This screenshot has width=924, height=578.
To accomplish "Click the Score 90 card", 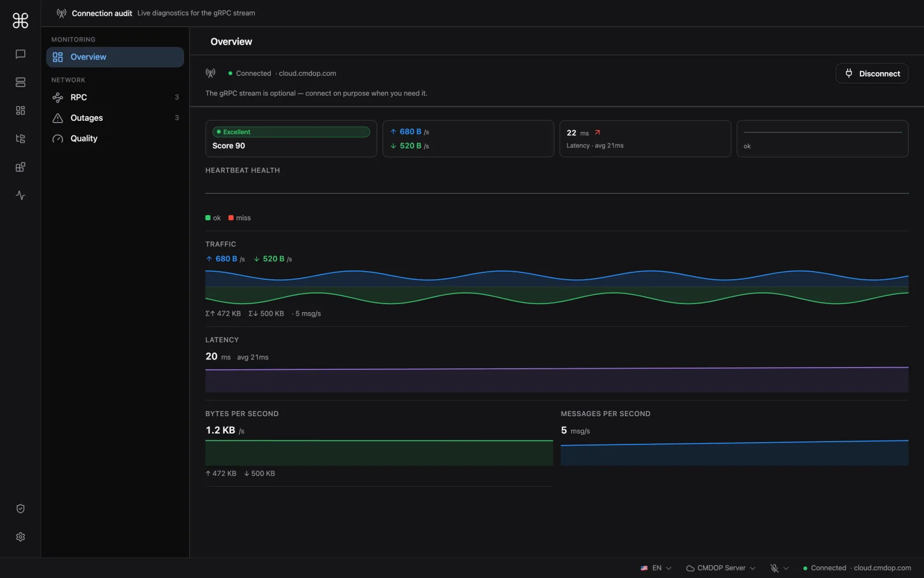I will click(291, 139).
